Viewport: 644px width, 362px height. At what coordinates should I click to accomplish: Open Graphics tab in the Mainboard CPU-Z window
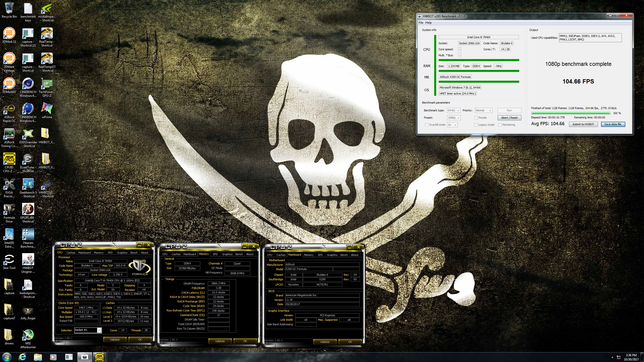332,255
